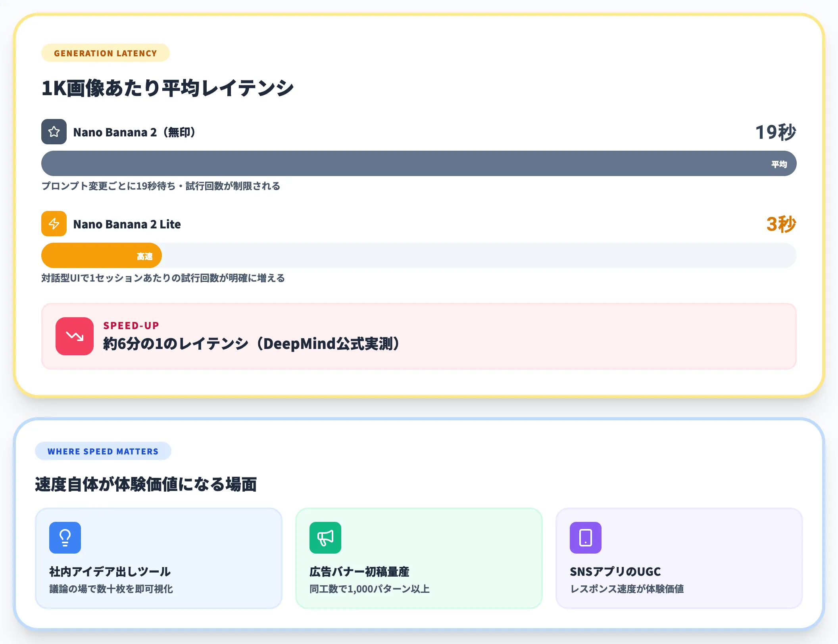Viewport: 838px width, 644px height.
Task: Click the 広告バナー初稿量産 title
Action: tap(359, 571)
